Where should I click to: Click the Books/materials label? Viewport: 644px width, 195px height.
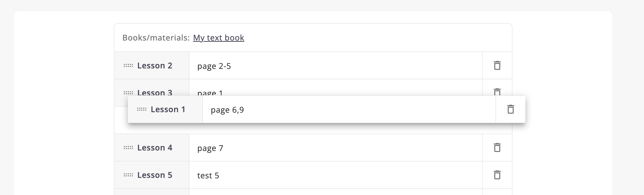coord(156,38)
